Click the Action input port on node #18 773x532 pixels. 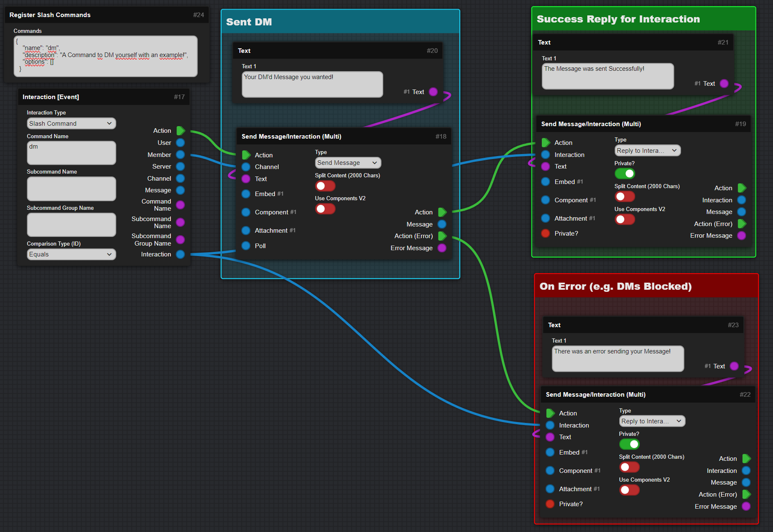[246, 155]
